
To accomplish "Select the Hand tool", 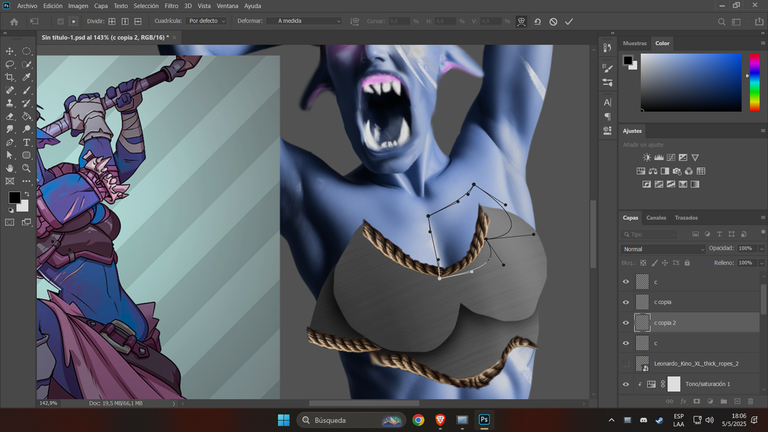I will click(10, 168).
